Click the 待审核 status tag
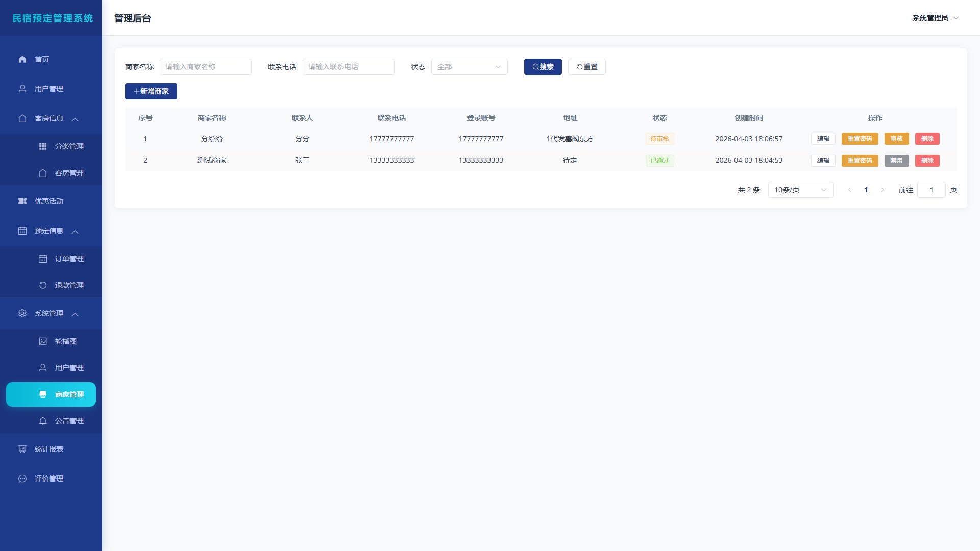This screenshot has height=551, width=980. coord(659,139)
